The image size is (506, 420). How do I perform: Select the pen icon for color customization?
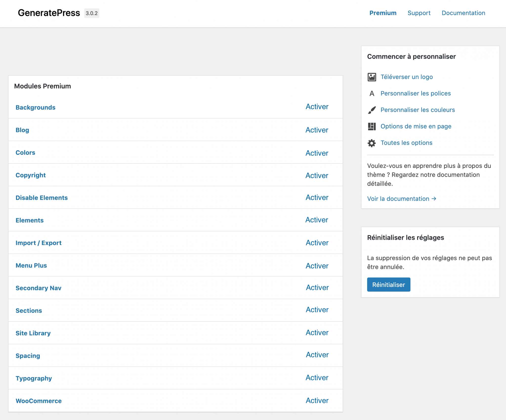(371, 110)
